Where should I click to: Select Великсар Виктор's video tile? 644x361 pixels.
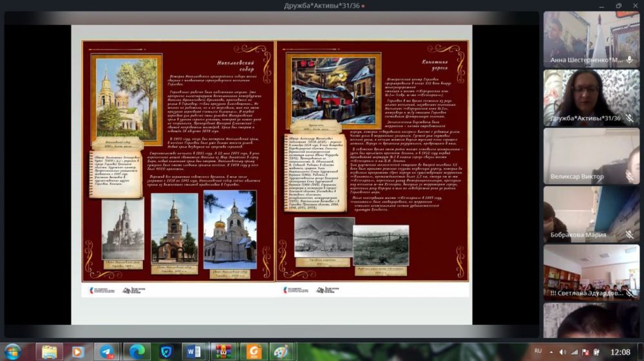591,156
